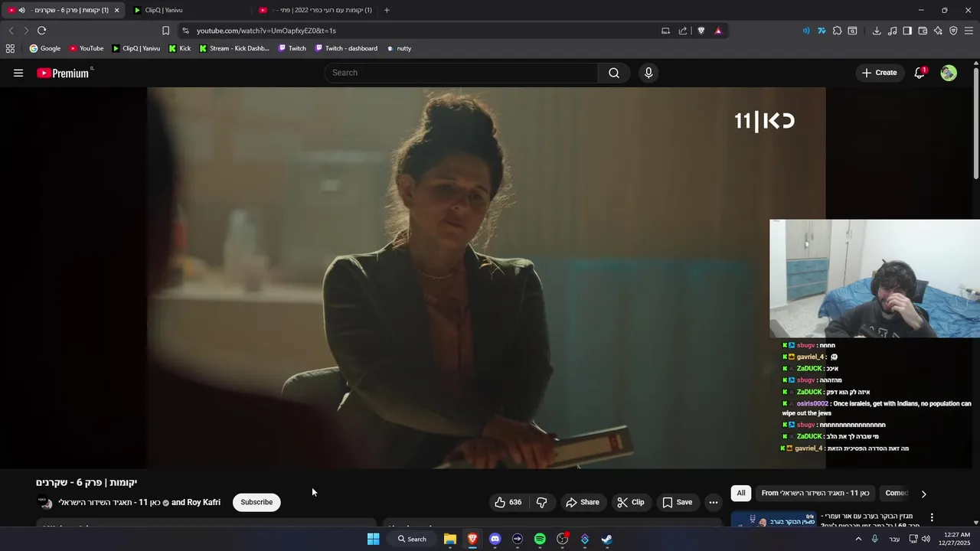Image resolution: width=980 pixels, height=551 pixels.
Task: Select the From כאן 11 filter chip
Action: pyautogui.click(x=815, y=494)
